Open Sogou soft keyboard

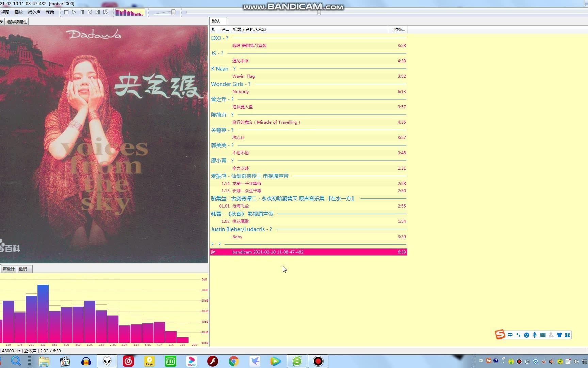[x=543, y=335]
